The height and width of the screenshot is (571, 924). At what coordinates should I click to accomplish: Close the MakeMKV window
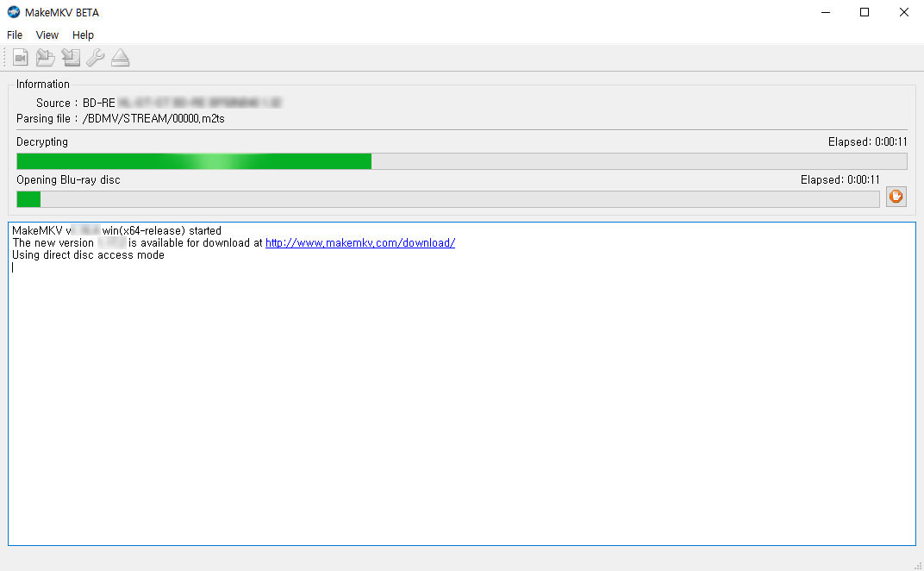(904, 12)
